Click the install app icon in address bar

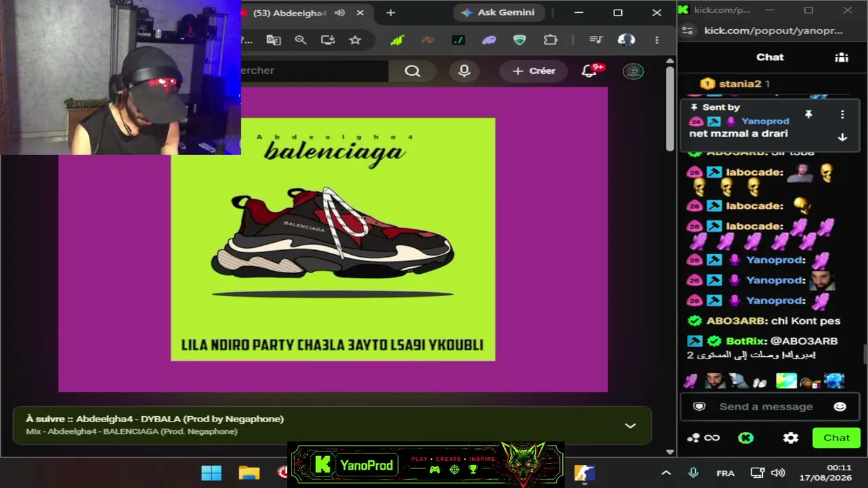point(328,40)
